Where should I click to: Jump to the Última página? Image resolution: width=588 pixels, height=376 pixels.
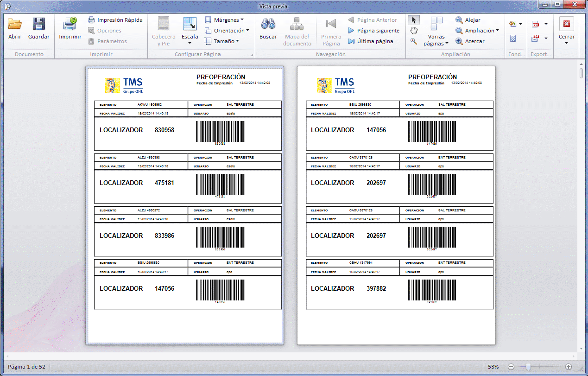pos(371,41)
